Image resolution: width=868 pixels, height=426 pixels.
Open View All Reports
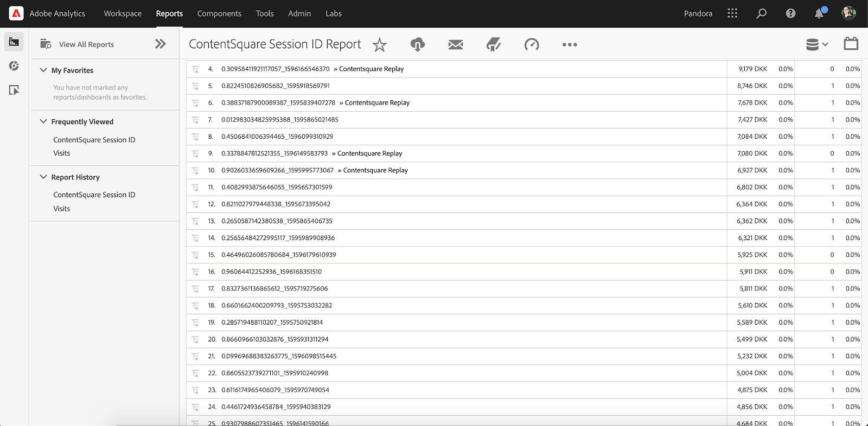86,44
